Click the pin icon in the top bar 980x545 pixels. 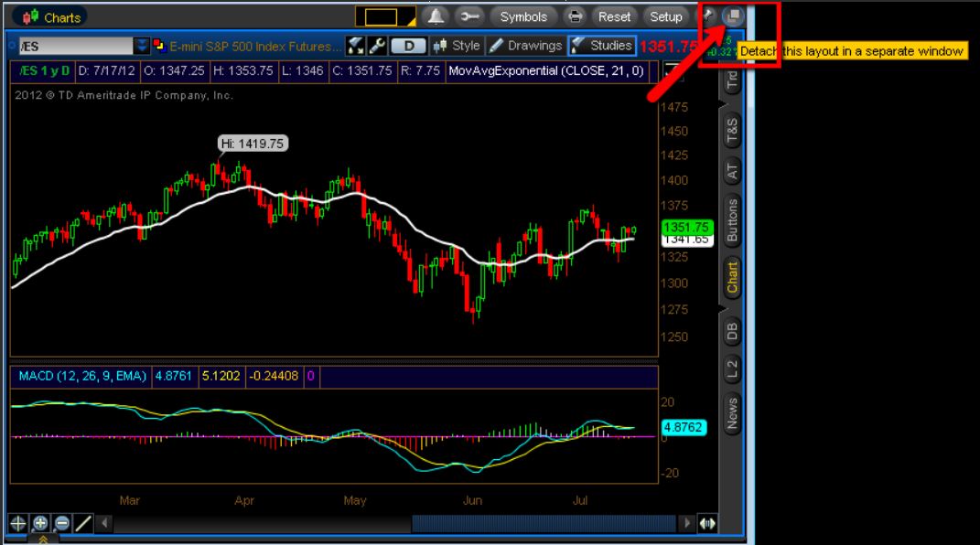(x=708, y=16)
